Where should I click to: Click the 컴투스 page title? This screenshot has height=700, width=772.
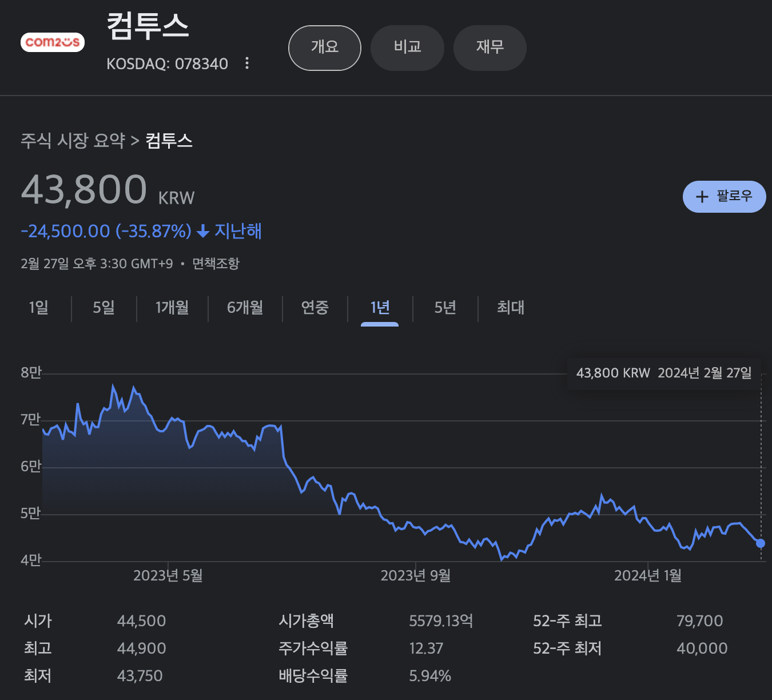click(x=148, y=26)
